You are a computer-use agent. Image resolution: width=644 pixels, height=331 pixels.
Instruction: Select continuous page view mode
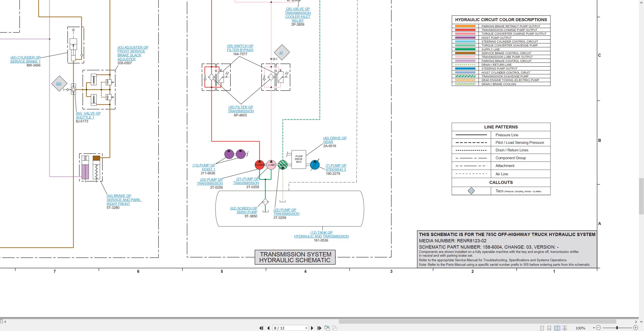[549, 328]
